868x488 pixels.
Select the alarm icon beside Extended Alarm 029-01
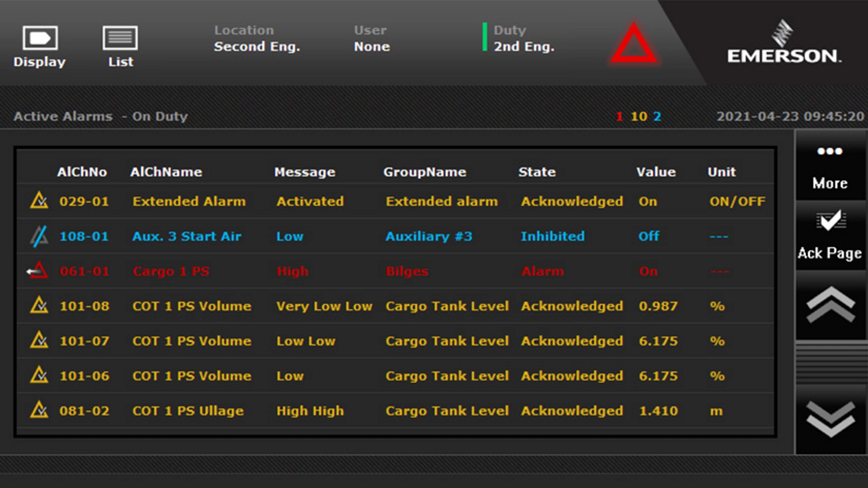point(39,202)
